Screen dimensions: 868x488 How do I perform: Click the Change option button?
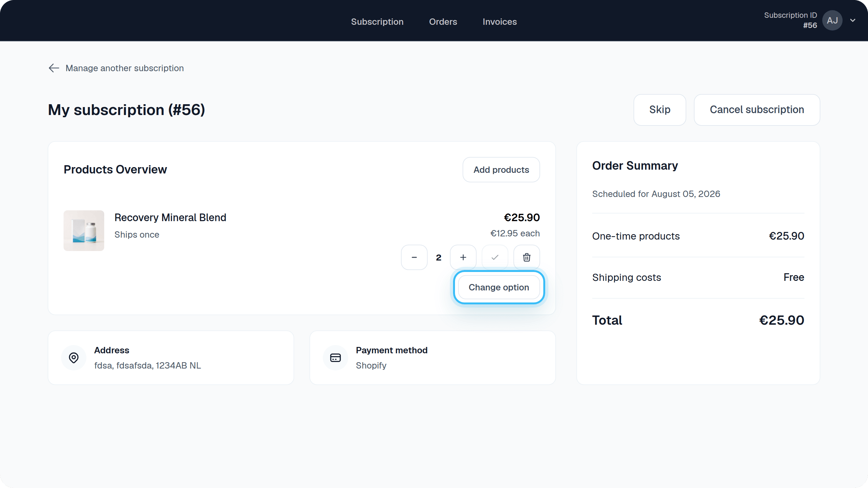(x=499, y=287)
